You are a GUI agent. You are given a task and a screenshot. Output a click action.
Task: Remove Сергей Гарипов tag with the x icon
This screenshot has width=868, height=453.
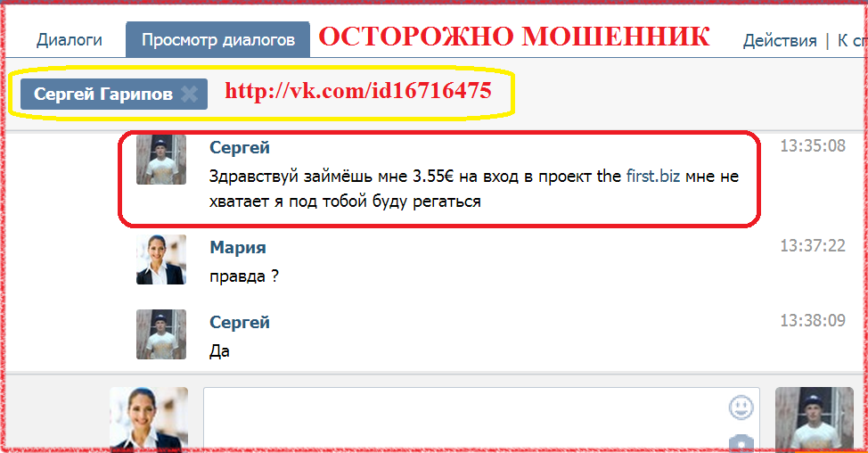pos(189,95)
